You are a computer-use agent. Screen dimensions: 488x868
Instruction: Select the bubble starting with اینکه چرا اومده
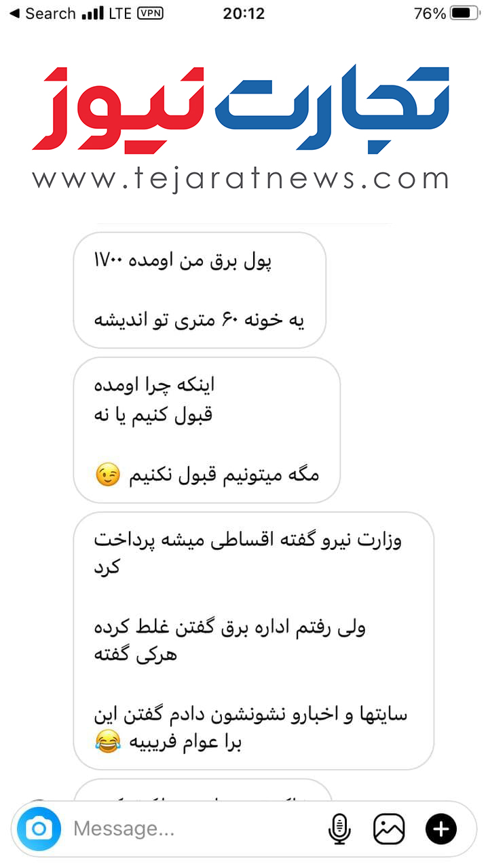206,430
